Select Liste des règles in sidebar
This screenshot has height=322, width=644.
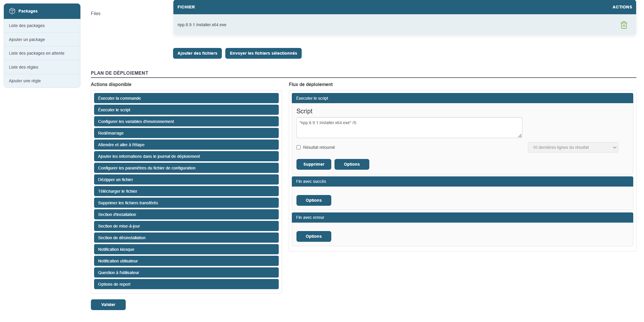[24, 67]
